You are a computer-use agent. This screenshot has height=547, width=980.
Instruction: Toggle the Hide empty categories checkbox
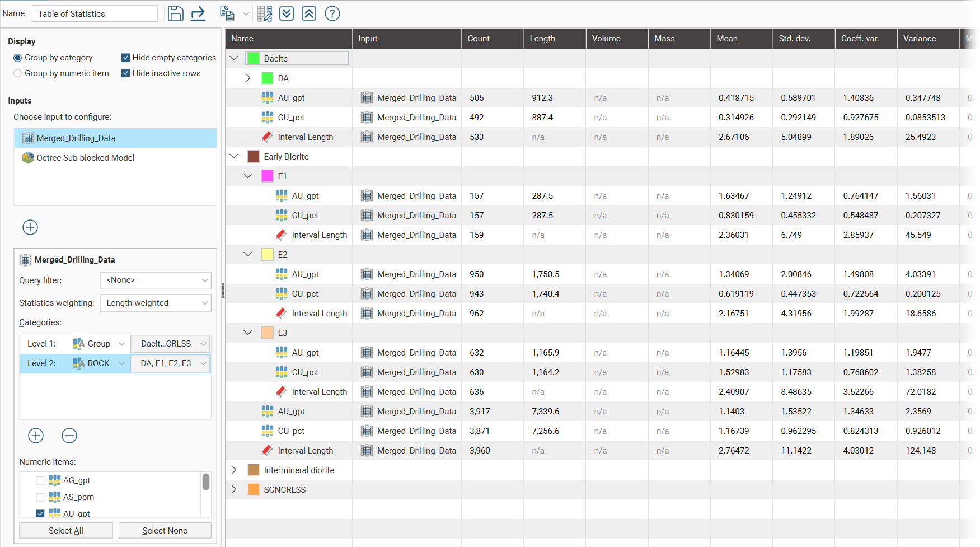[x=126, y=58]
